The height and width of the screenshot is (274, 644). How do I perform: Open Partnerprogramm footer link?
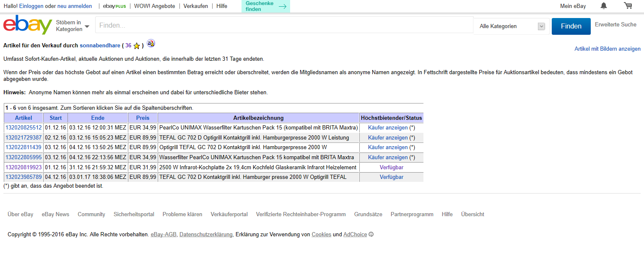pos(412,214)
